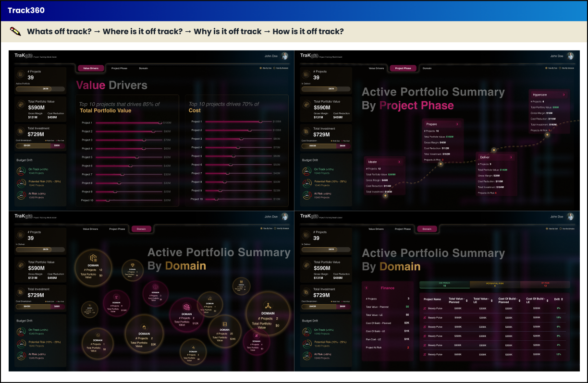Click the # Projects icon in Project Phase panel
Image resolution: width=588 pixels, height=383 pixels.
point(306,75)
